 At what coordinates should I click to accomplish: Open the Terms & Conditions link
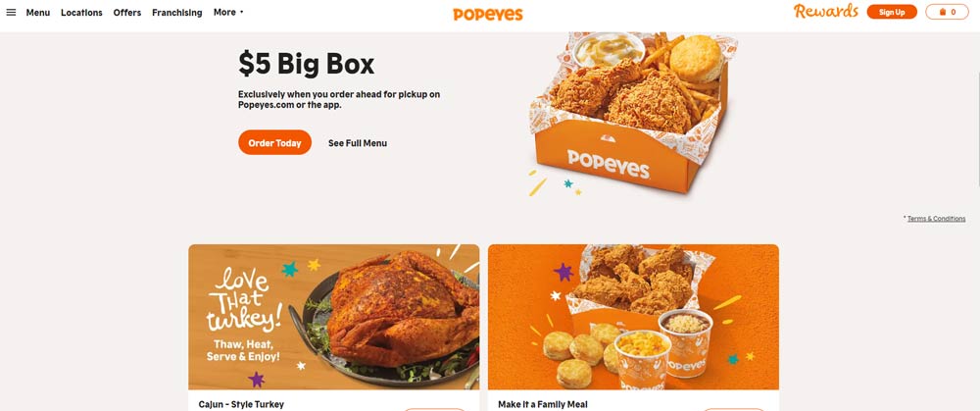click(936, 219)
